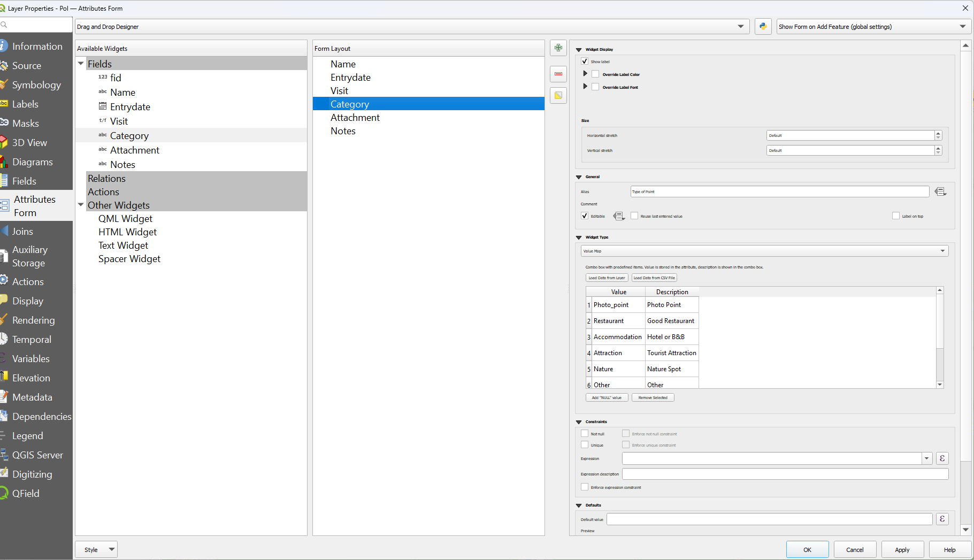
Task: Click the data-defined override icon beside Editable
Action: pos(619,216)
